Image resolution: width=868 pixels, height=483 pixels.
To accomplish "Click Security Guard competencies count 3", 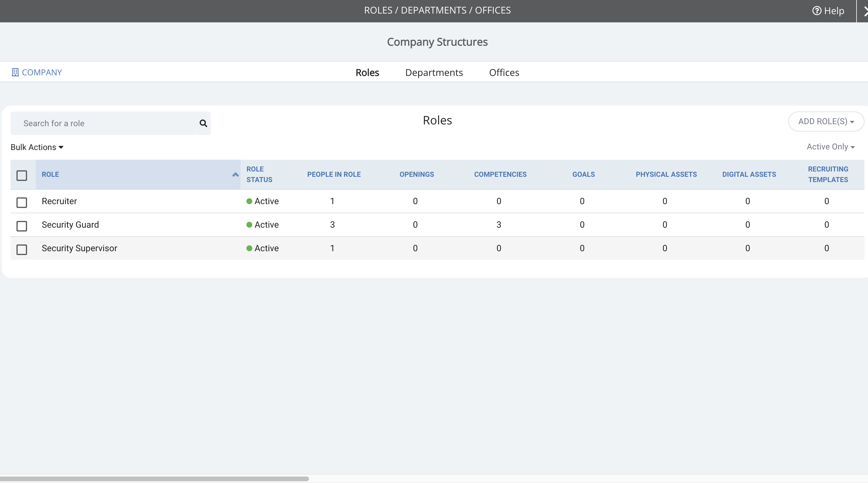I will point(499,225).
